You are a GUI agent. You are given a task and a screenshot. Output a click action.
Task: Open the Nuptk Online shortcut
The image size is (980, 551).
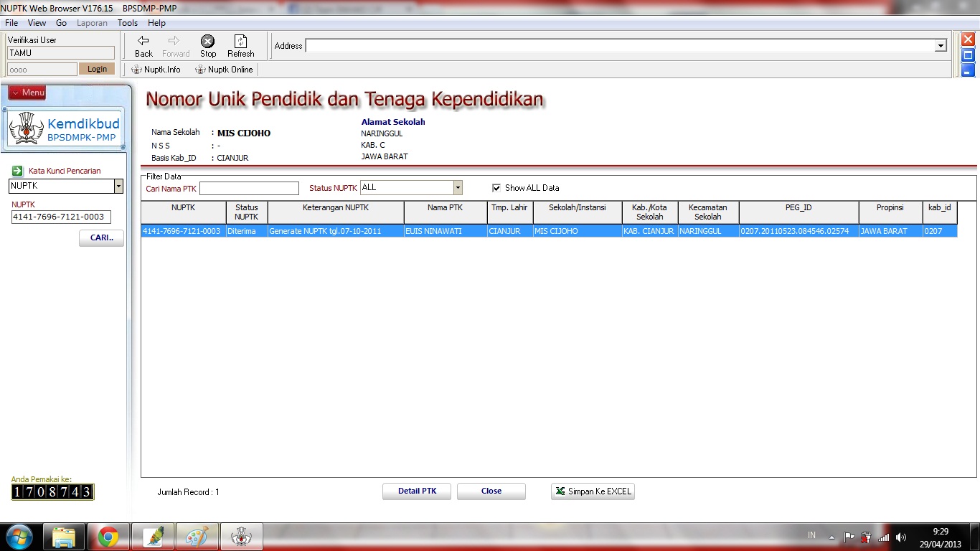point(224,70)
